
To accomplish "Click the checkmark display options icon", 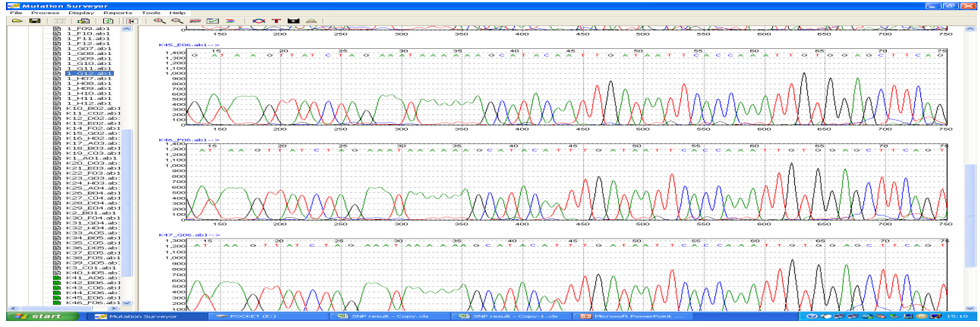I will [212, 21].
